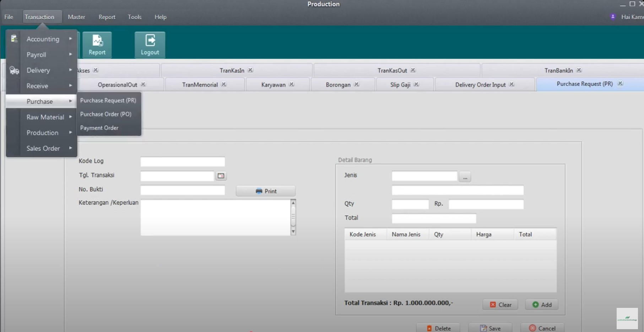644x332 pixels.
Task: Open the Master menu
Action: click(76, 17)
